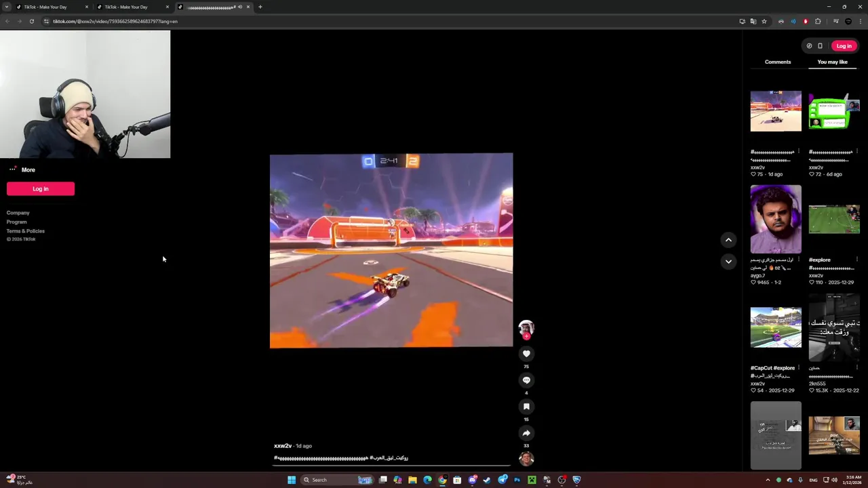
Task: Click the address bar URL field
Action: pos(393,21)
